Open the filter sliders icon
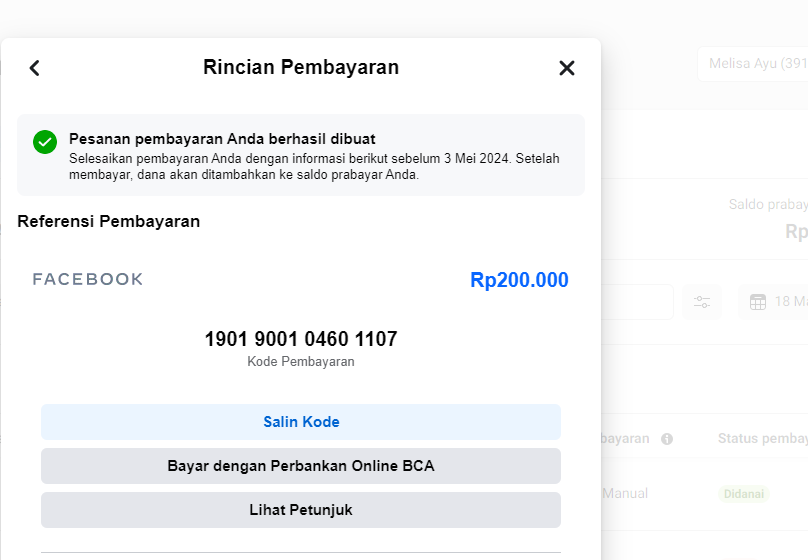Screen dimensions: 808x560 pos(702,302)
